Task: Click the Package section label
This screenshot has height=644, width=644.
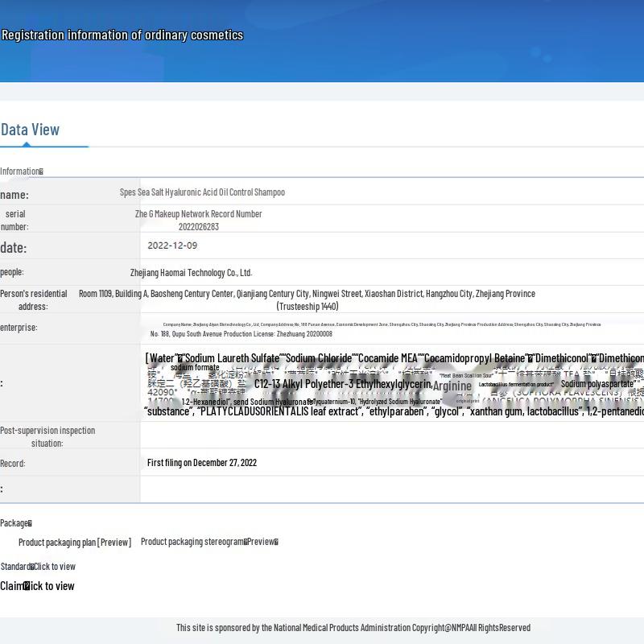Action: pyautogui.click(x=15, y=523)
